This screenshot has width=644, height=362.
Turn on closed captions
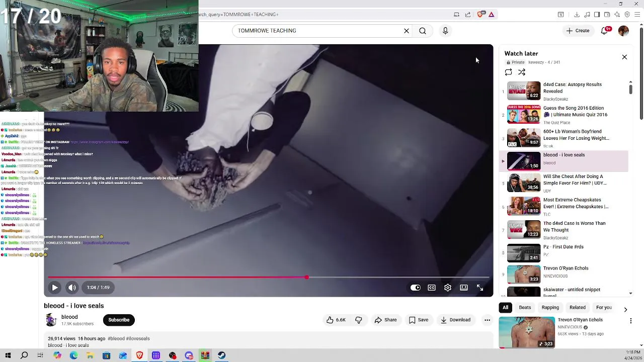[432, 288]
